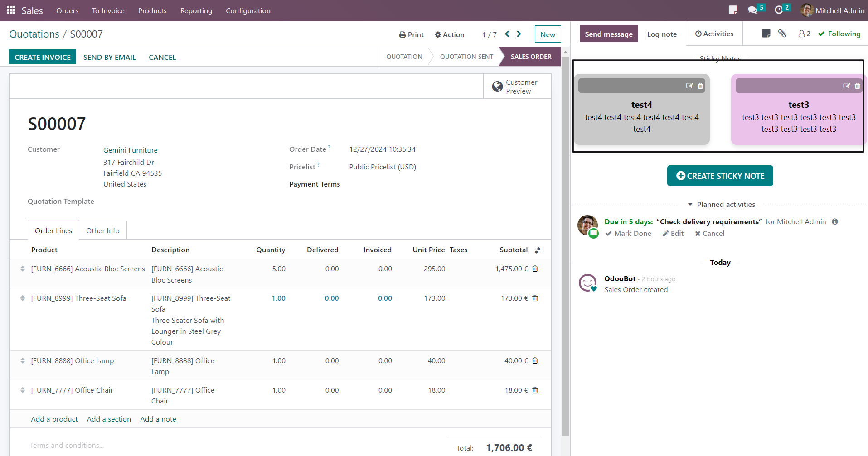Open the Configuration menu
The image size is (868, 456).
248,10
